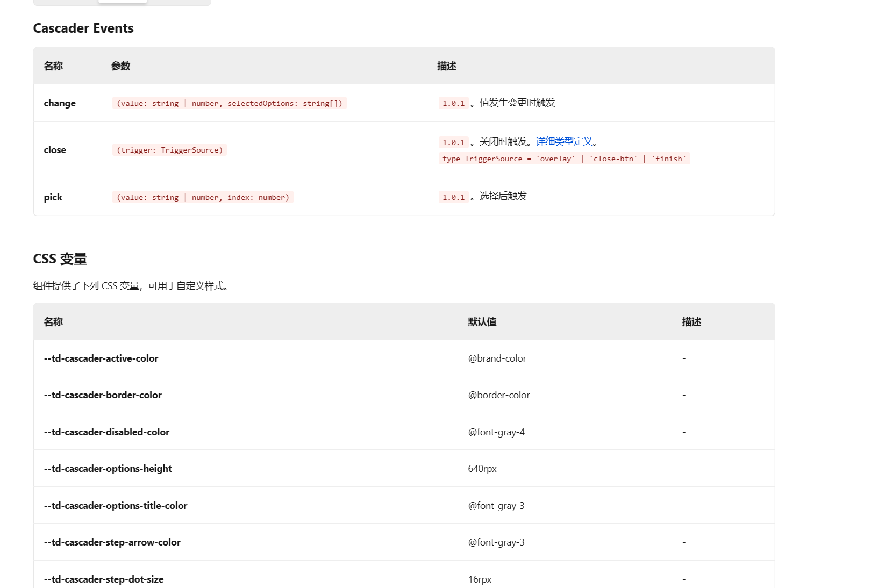Viewport: 871px width, 588px height.
Task: Select --td-cascader-step-arrow-color variable name
Action: coord(112,542)
